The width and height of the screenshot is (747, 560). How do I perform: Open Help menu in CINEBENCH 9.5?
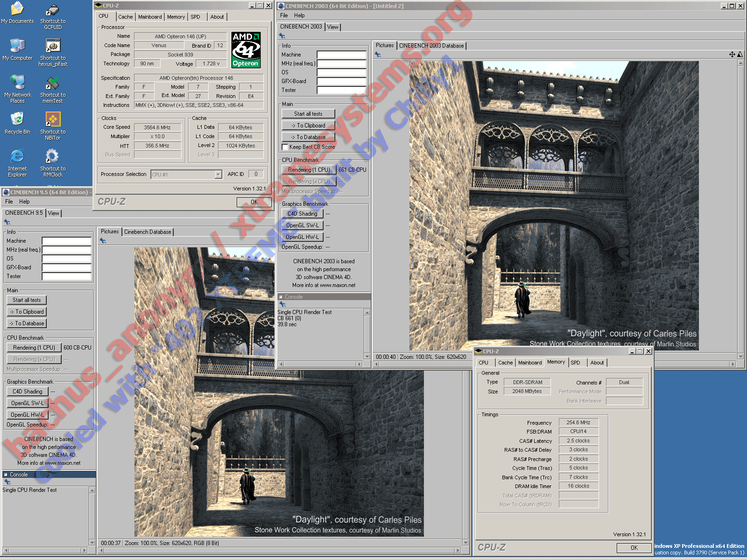(x=24, y=202)
